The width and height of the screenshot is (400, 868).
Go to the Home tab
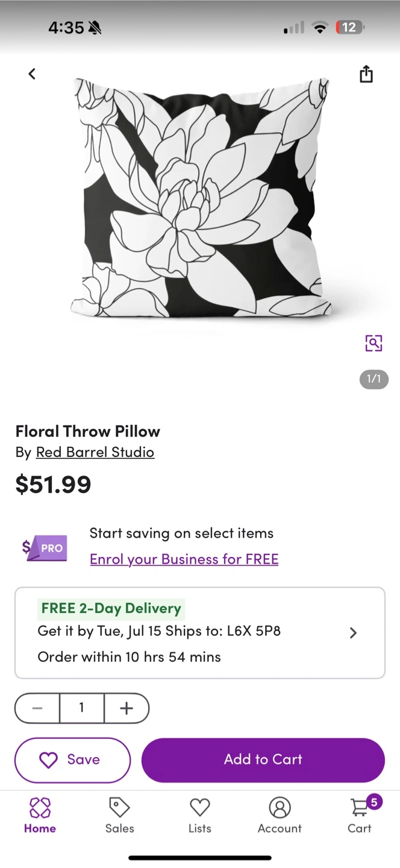(x=40, y=814)
